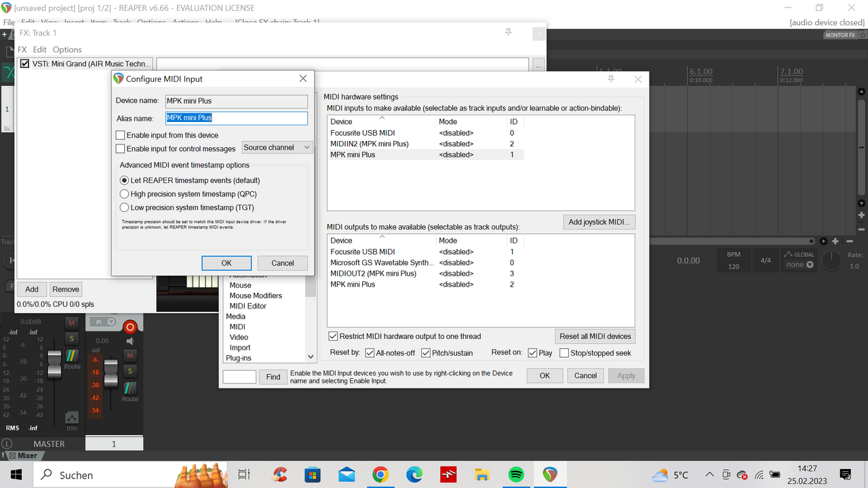This screenshot has width=868, height=488.
Task: Open the Source channel dropdown
Action: tap(277, 148)
